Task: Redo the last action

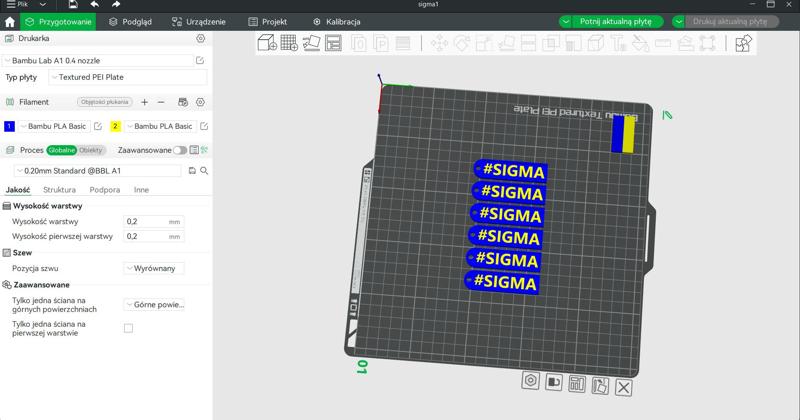Action: 116,5
